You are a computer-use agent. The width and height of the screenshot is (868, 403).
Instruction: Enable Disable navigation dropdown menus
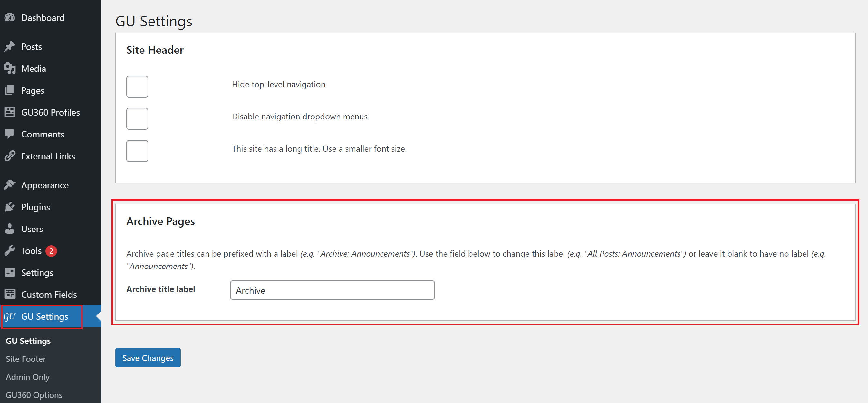click(138, 117)
